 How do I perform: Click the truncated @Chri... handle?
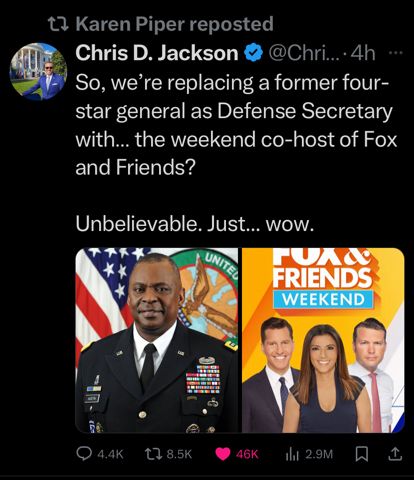click(x=305, y=53)
